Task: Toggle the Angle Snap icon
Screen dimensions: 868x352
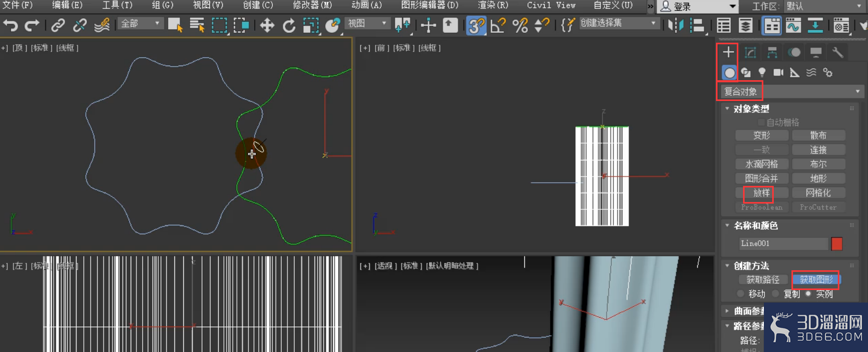Action: [498, 25]
